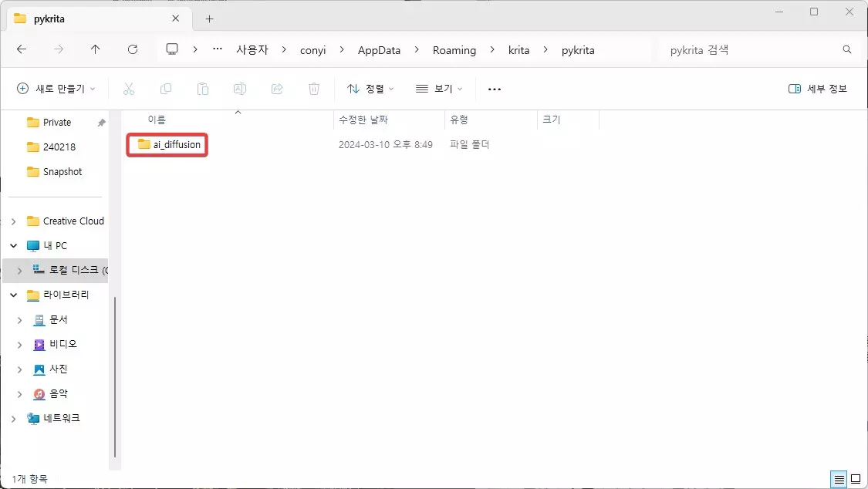Click the Delete (trash) icon
Image resolution: width=868 pixels, height=489 pixels.
[x=314, y=88]
